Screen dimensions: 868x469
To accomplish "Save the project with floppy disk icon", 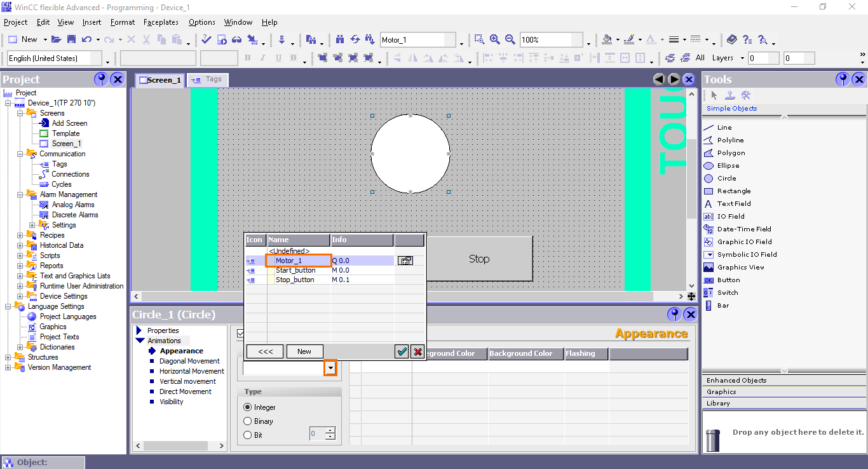I will (x=72, y=39).
